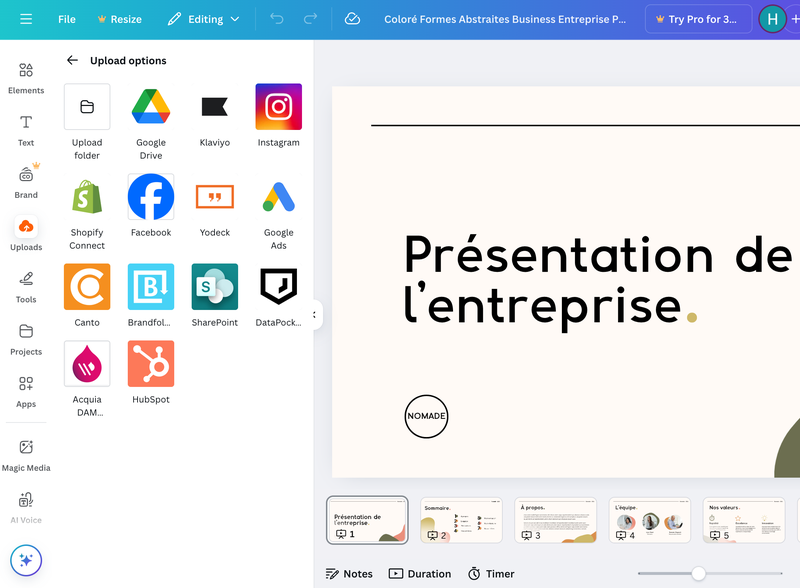Open the Projects sidebar tab

click(26, 339)
